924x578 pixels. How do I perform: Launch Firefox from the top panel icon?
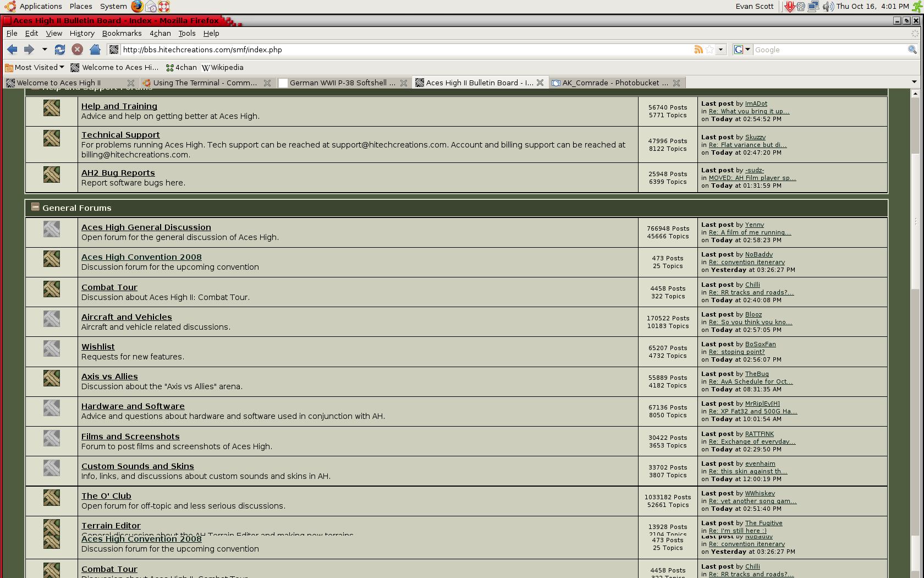137,6
